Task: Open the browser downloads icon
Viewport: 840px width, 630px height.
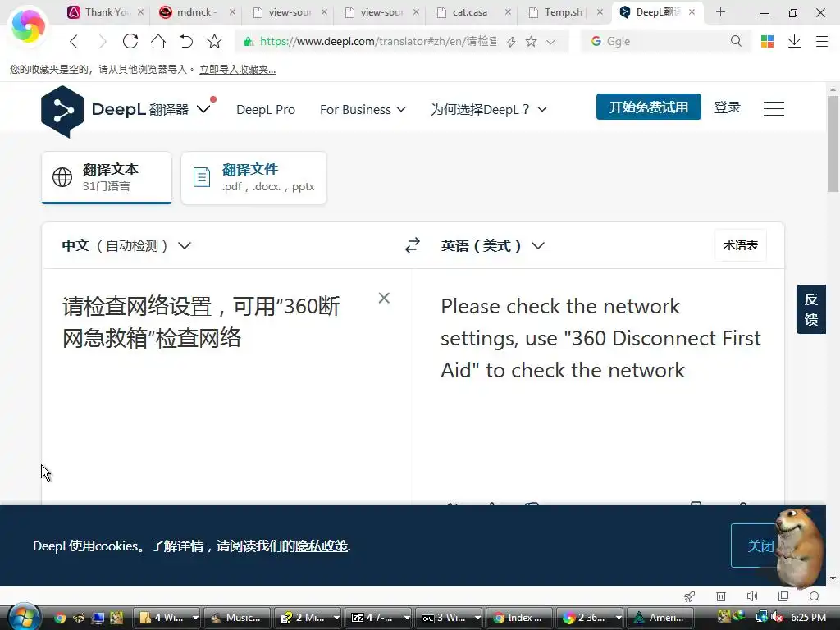Action: click(794, 41)
